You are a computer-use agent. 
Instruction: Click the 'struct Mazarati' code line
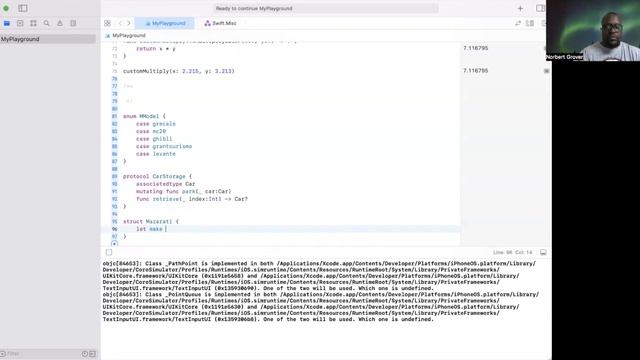(x=151, y=222)
